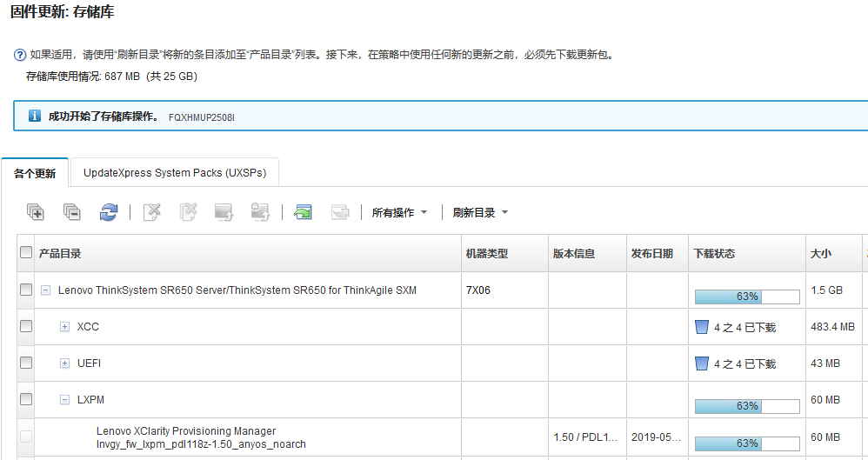Sort by the 产品目录 column header
Image resolution: width=868 pixels, height=460 pixels.
point(248,254)
